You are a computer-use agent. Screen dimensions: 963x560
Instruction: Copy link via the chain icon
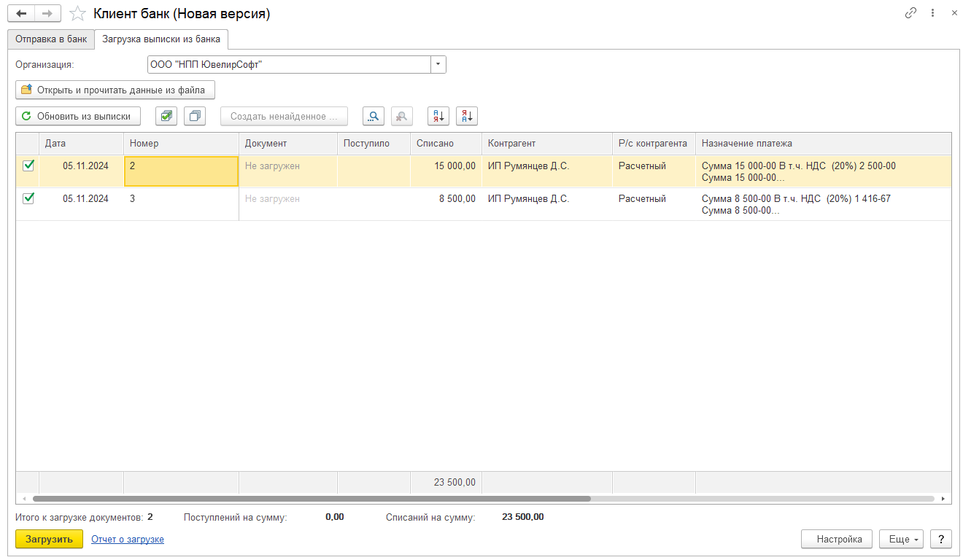[910, 13]
